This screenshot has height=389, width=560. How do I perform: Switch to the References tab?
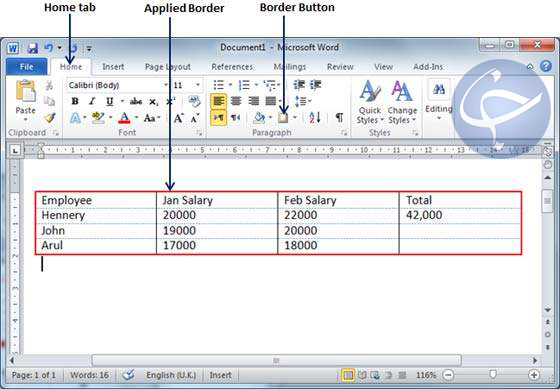coord(232,67)
